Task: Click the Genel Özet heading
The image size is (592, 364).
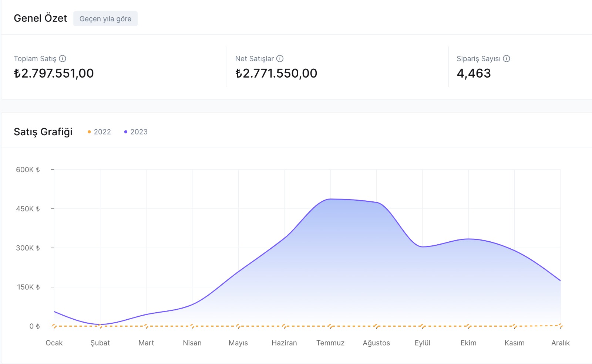Action: [x=40, y=18]
